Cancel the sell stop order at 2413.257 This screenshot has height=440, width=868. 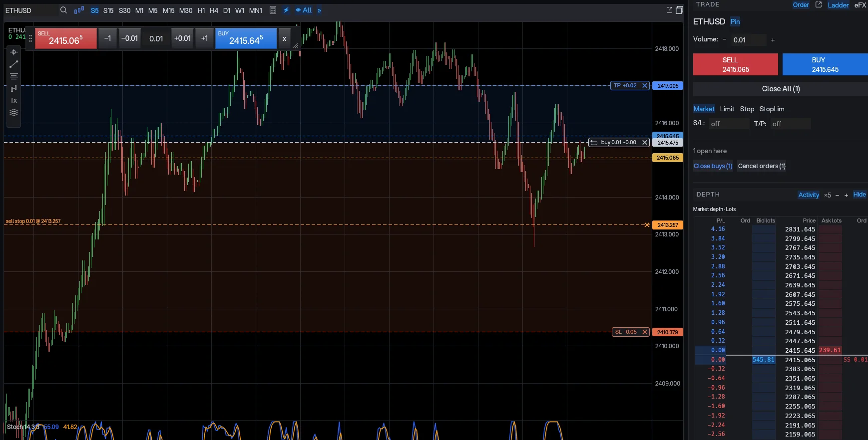click(647, 225)
